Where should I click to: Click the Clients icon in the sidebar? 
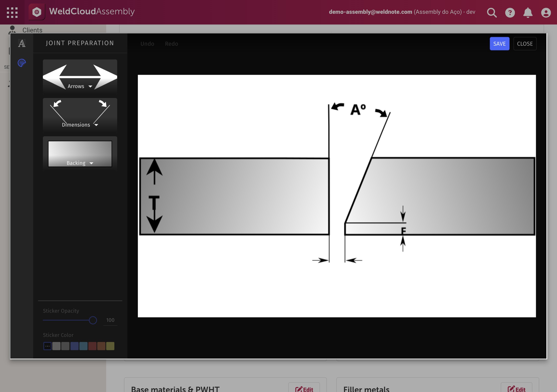point(12,30)
